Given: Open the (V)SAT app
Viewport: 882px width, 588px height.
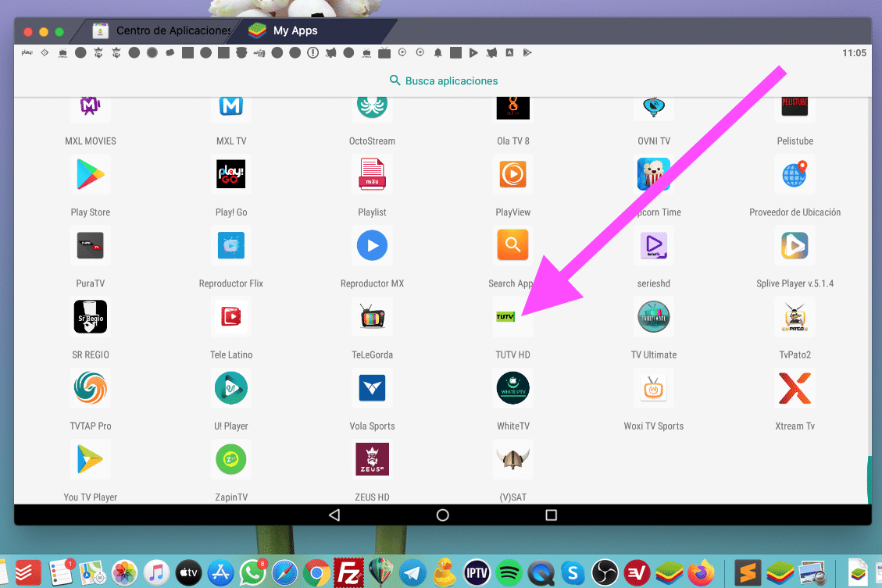Looking at the screenshot, I should [x=512, y=459].
